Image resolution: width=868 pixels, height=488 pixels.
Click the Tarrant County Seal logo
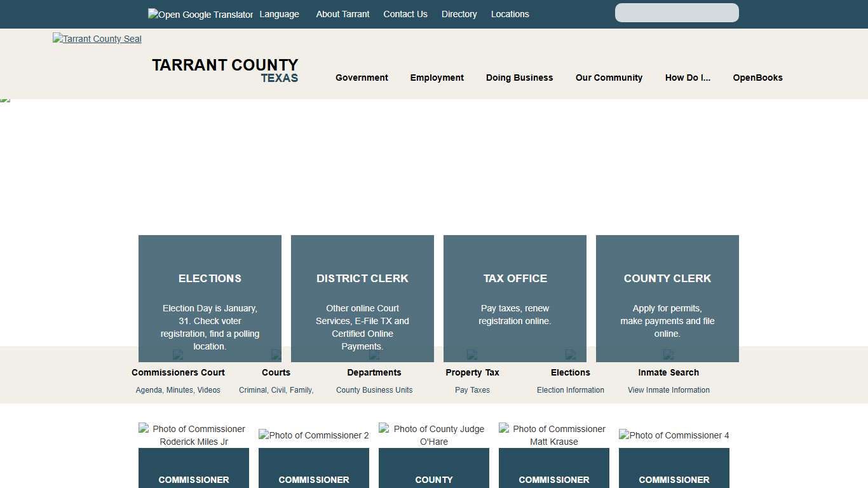[97, 39]
